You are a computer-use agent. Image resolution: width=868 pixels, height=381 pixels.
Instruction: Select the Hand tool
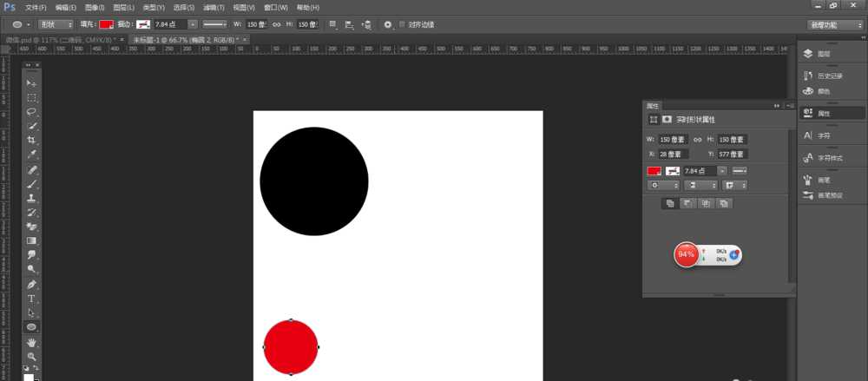(x=31, y=342)
